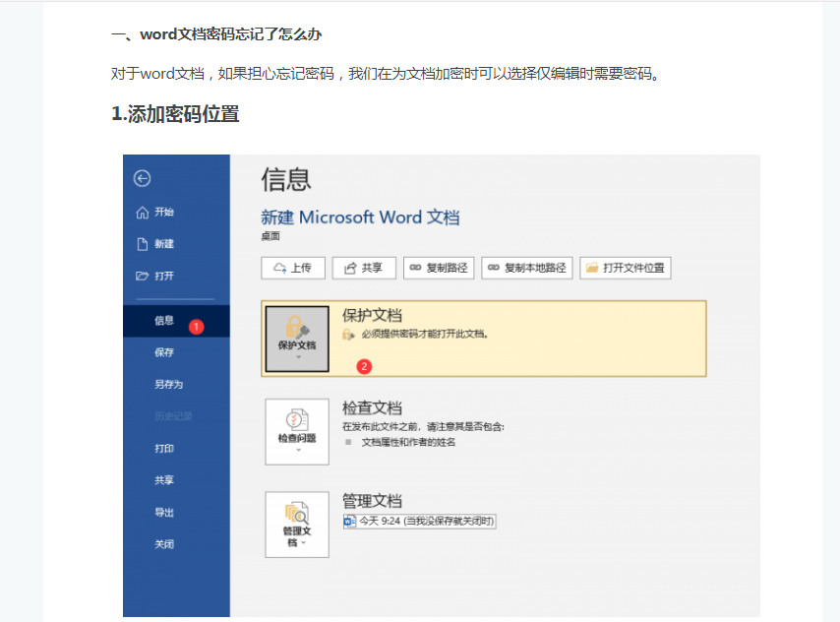Click the 保护文档 padlock icon
The height and width of the screenshot is (622, 840).
coord(295,328)
